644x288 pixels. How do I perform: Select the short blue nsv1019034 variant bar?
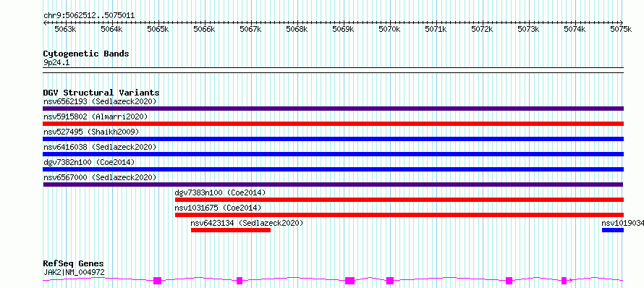point(613,230)
